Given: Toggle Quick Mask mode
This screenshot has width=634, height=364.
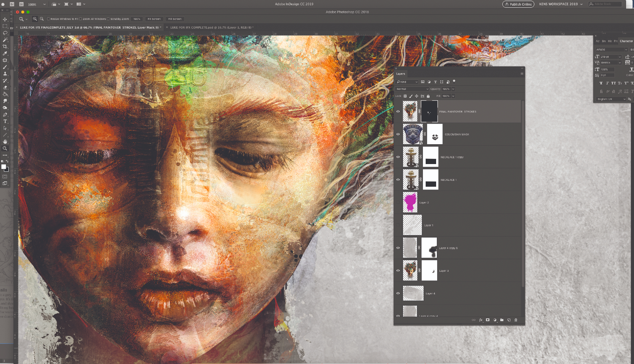Looking at the screenshot, I should pos(5,177).
